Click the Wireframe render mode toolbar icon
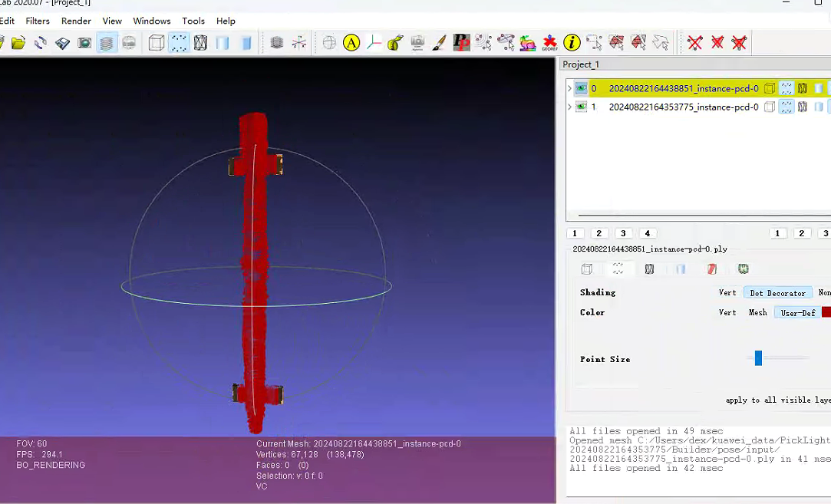The width and height of the screenshot is (831, 504). point(200,43)
